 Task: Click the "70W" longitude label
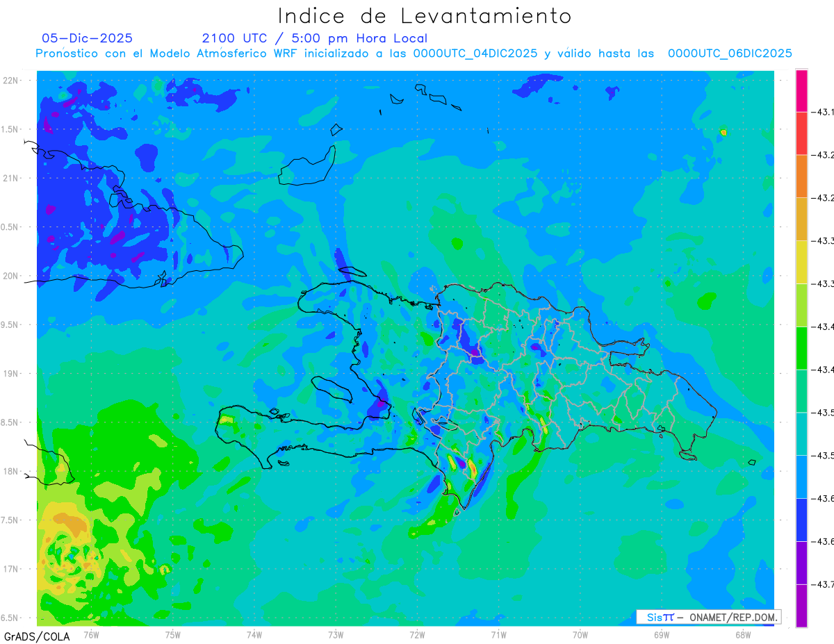point(580,634)
